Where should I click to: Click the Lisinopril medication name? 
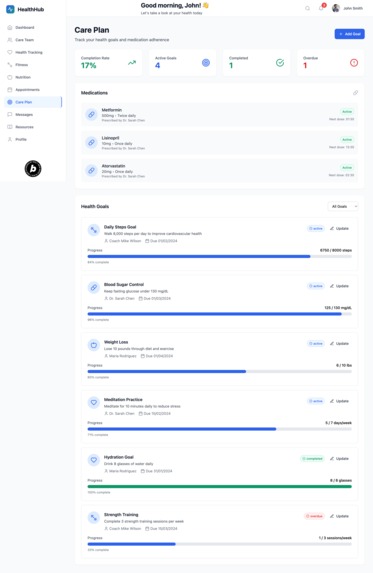(110, 138)
